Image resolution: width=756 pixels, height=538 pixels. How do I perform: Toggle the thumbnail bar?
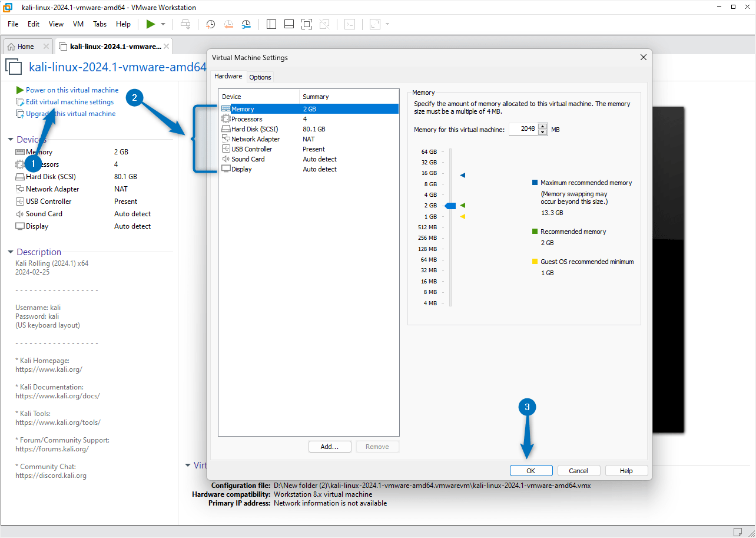(289, 24)
